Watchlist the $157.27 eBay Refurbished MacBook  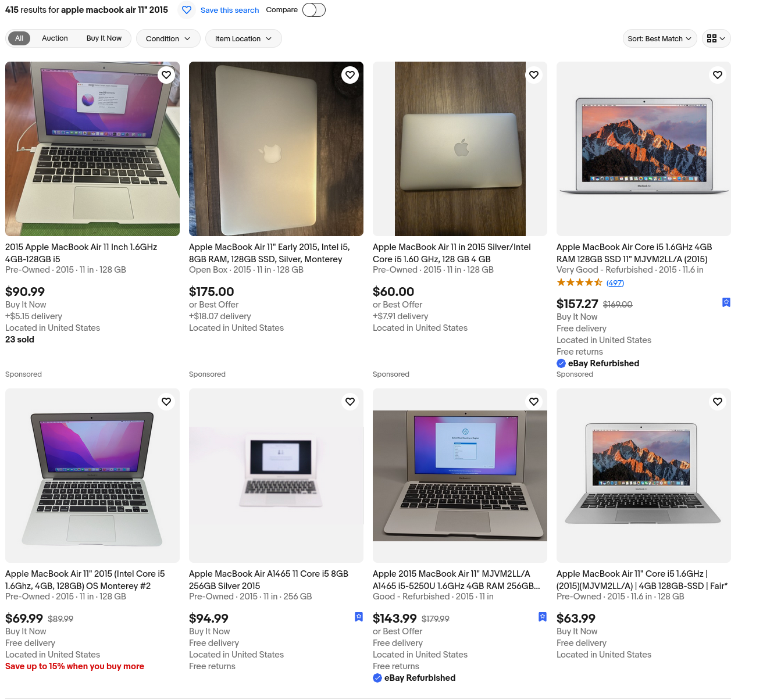(718, 75)
